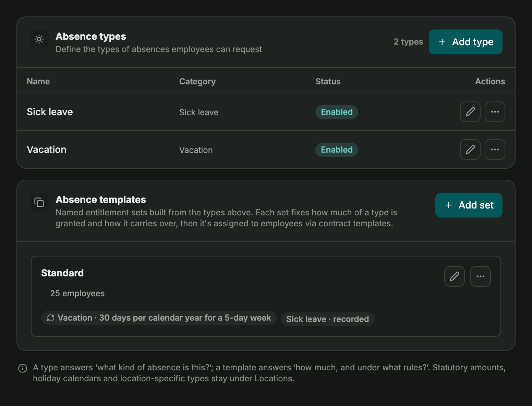Click the 'Vacation · 30 days per calendar year' chip
The width and height of the screenshot is (532, 406).
(159, 318)
